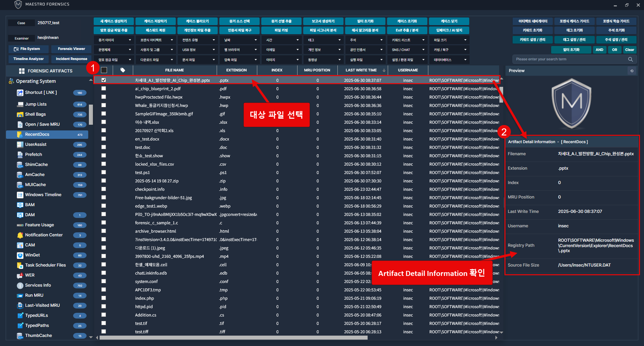The height and width of the screenshot is (346, 644).
Task: Click the Preview panel refresh icon
Action: pos(632,71)
